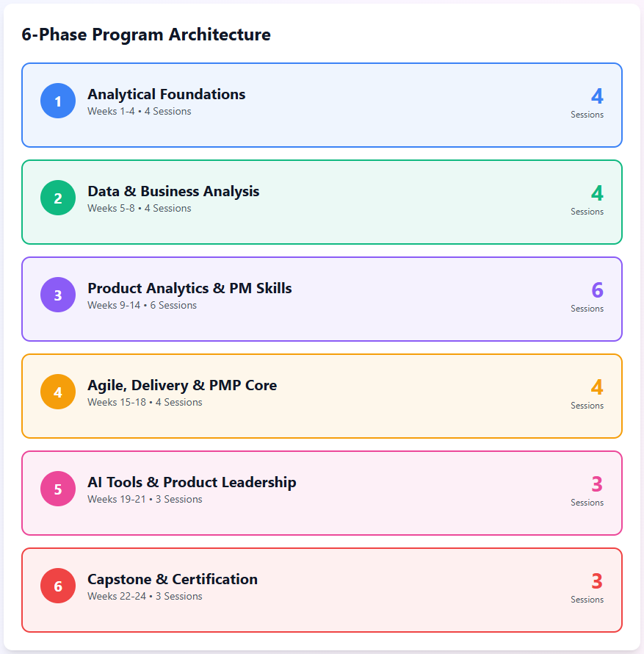
Task: Click the red 3 Sessions count for Capstone
Action: pos(596,582)
